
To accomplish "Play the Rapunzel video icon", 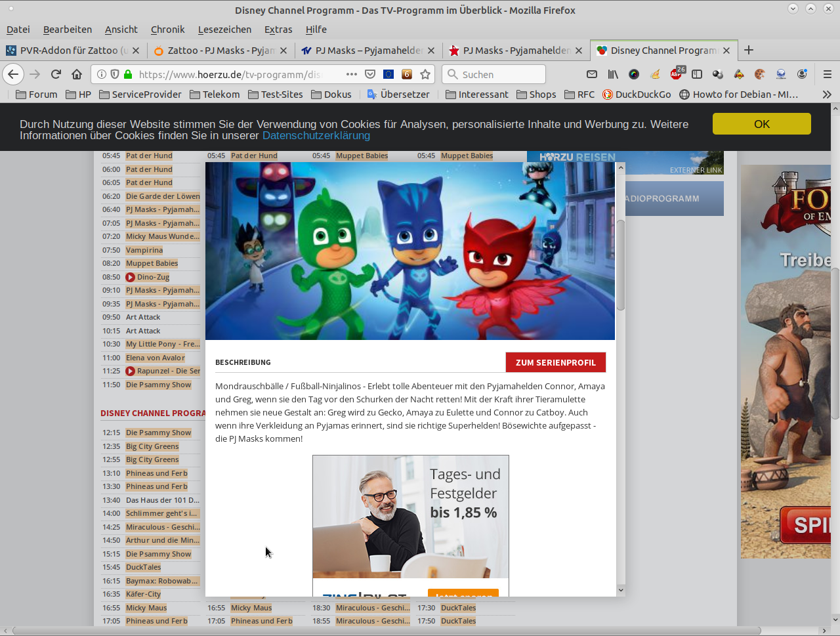I will point(131,371).
